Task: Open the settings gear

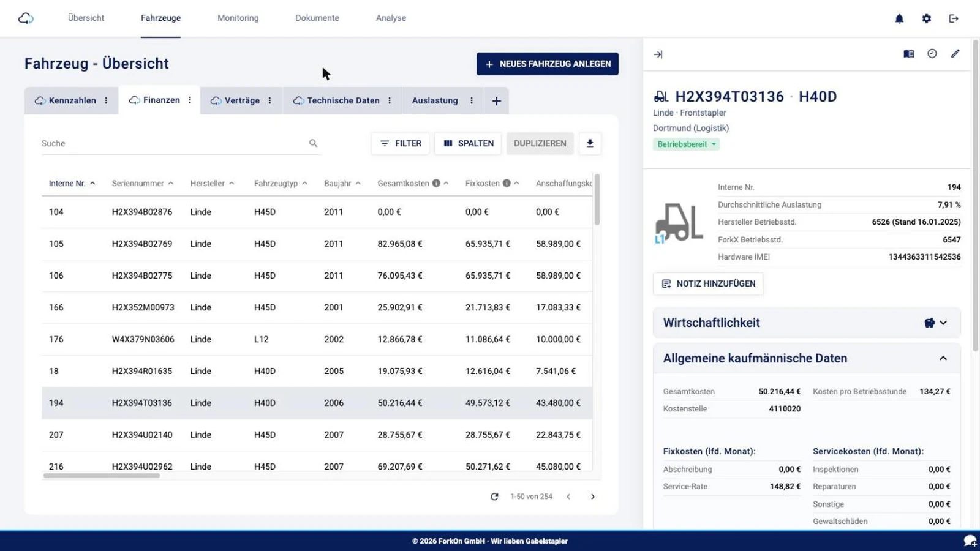Action: [927, 18]
